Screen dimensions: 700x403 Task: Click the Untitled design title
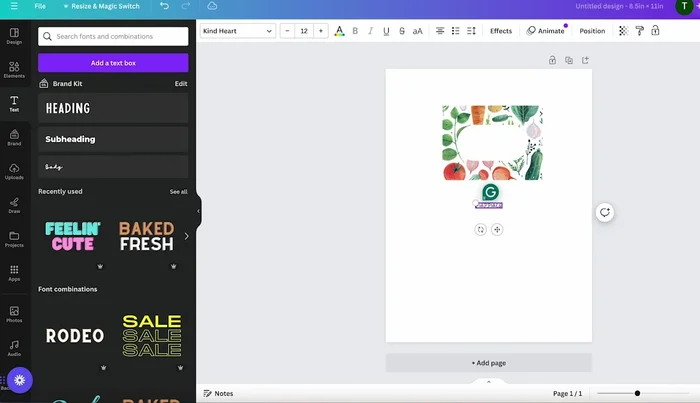[x=619, y=6]
